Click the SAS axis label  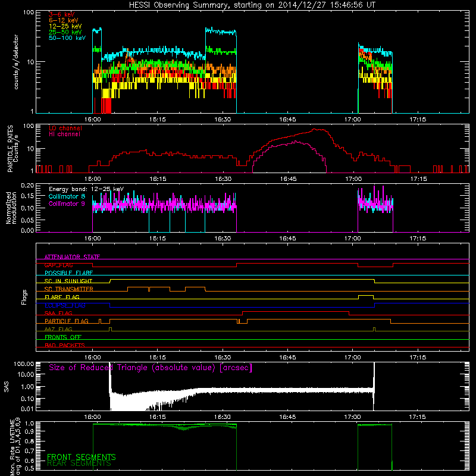(7, 387)
